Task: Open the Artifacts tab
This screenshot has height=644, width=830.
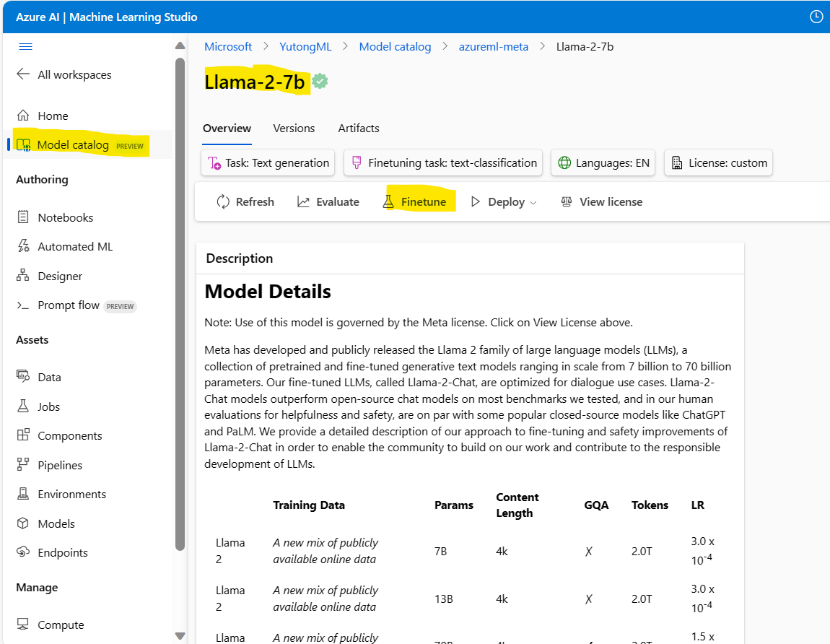Action: click(x=359, y=129)
